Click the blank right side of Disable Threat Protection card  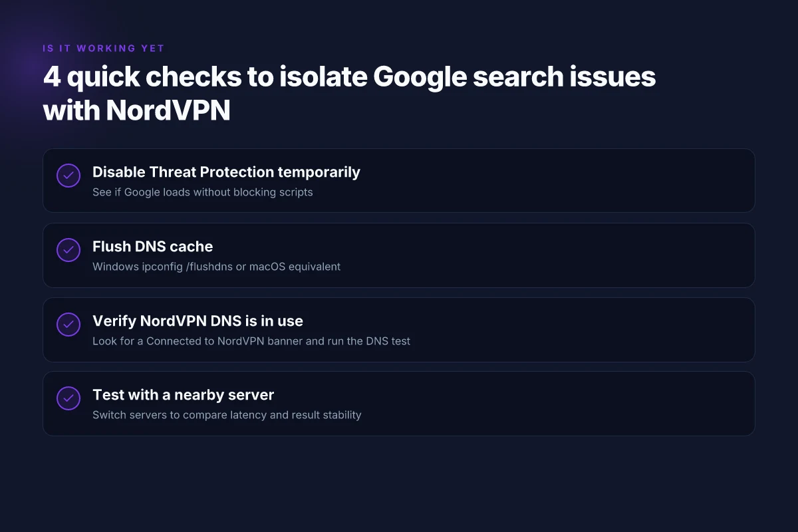(565, 180)
